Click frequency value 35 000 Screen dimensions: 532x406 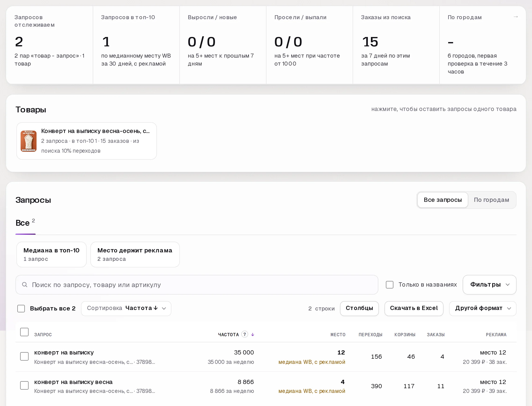[x=244, y=353]
